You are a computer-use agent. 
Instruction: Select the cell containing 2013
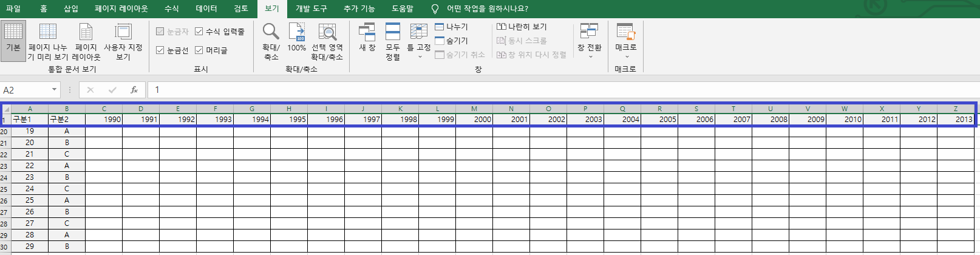(956, 120)
